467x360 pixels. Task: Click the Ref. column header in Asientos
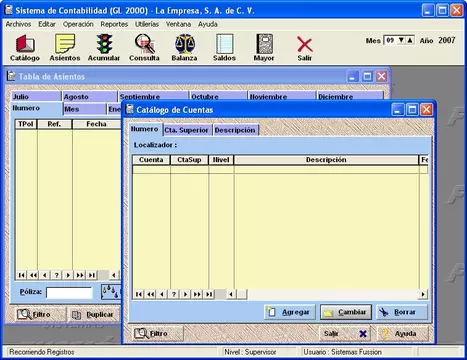coord(54,124)
